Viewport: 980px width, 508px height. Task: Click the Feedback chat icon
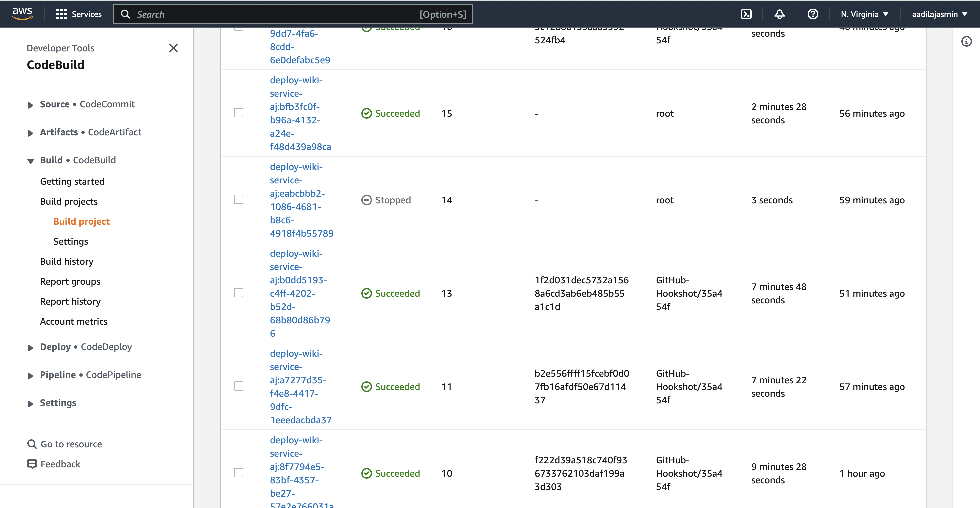tap(32, 464)
